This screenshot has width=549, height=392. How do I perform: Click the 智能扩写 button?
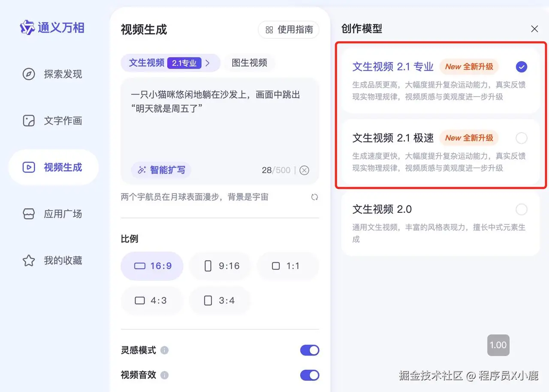pyautogui.click(x=161, y=170)
